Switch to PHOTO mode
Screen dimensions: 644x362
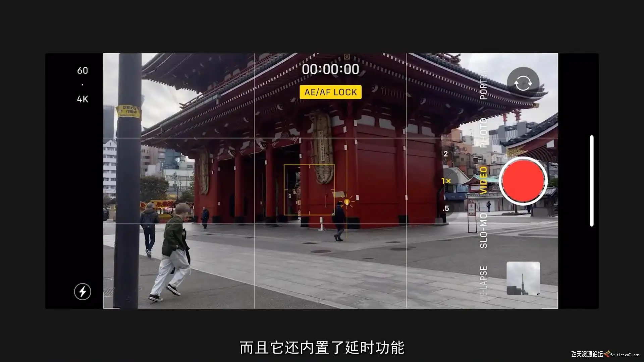(x=483, y=133)
